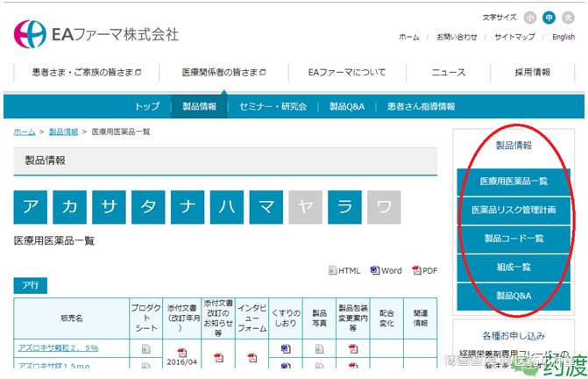Set text size to large (大)

pyautogui.click(x=568, y=18)
